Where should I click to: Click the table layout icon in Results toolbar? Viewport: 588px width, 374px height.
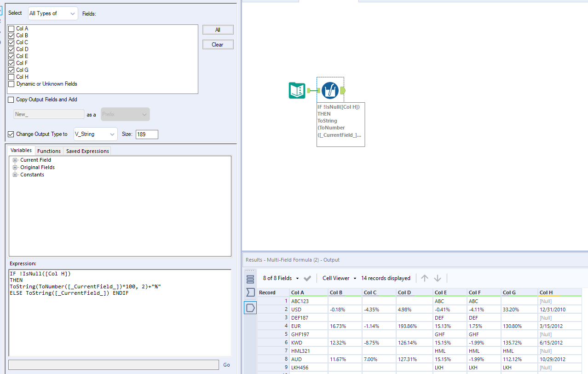tap(250, 278)
